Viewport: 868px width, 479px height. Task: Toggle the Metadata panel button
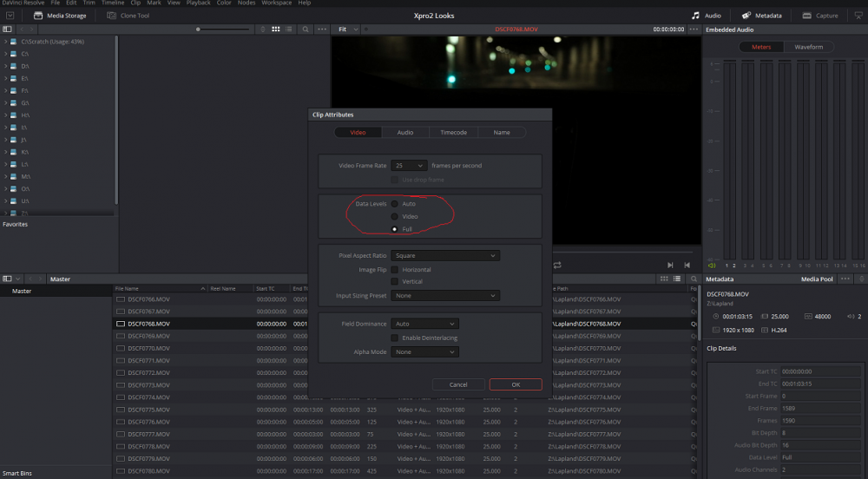(761, 16)
